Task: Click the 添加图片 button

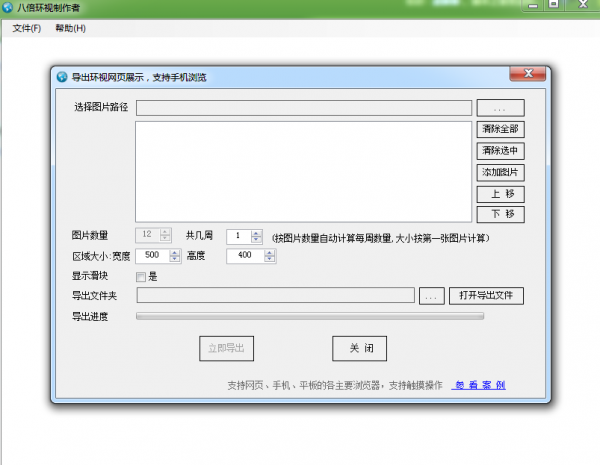Action: pos(500,173)
